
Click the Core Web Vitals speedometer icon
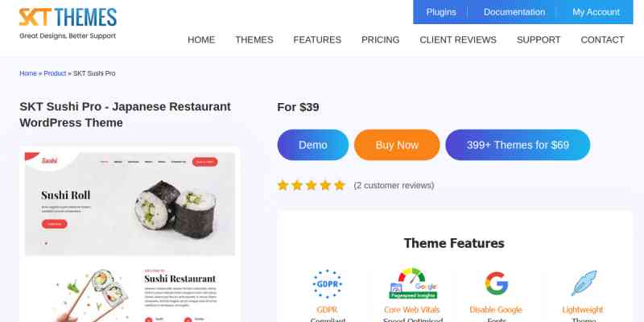(413, 283)
